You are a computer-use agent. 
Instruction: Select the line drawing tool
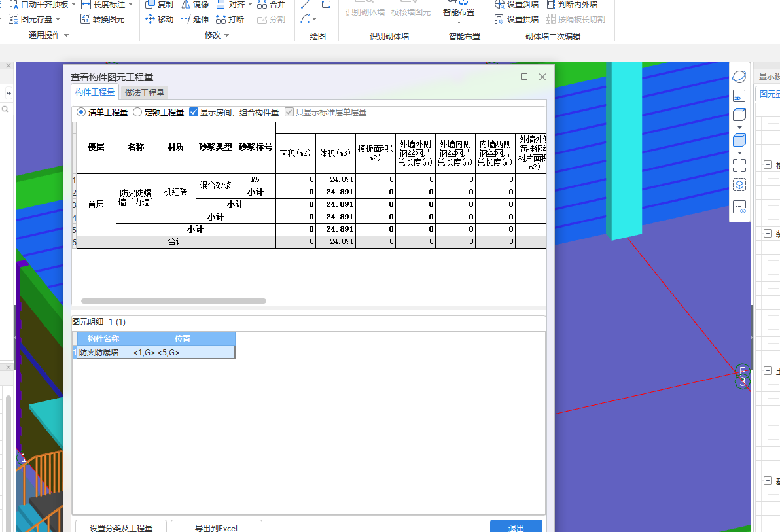coord(306,5)
